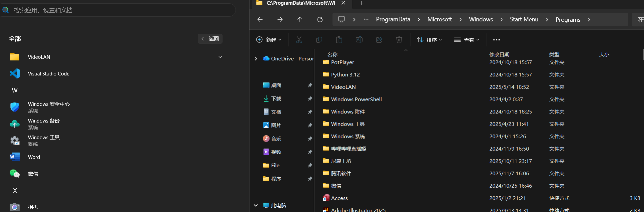Screen dimensions: 644x212
Task: Click the Rename icon in the toolbar
Action: [359, 40]
